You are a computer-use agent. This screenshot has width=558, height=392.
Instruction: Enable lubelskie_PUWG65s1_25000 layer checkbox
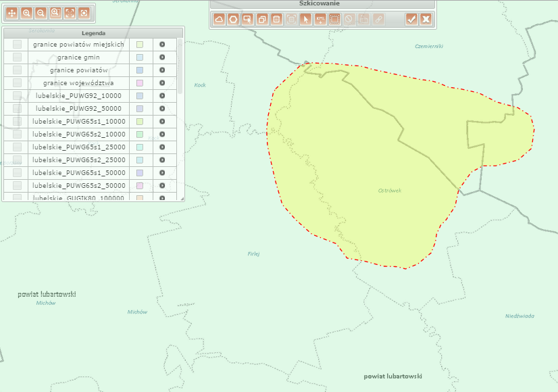point(17,147)
